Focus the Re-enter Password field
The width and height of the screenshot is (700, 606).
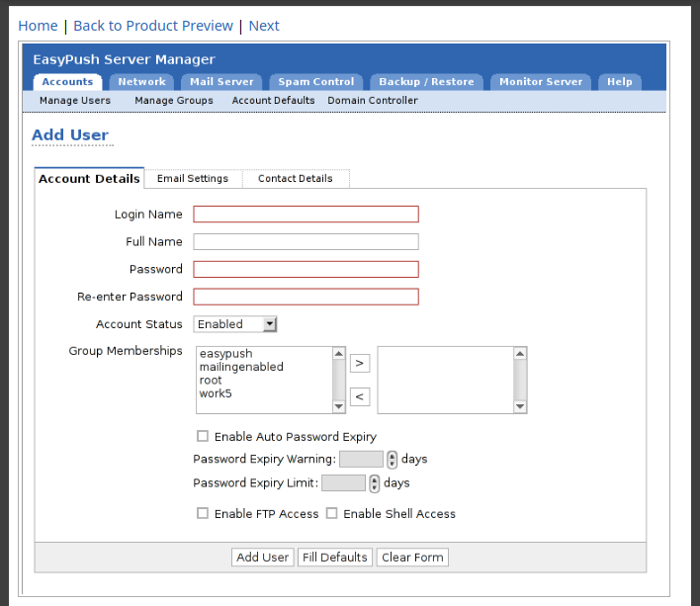(306, 297)
